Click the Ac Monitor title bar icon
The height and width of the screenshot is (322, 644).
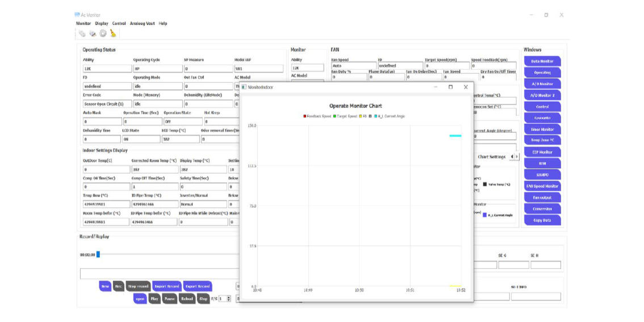click(77, 15)
